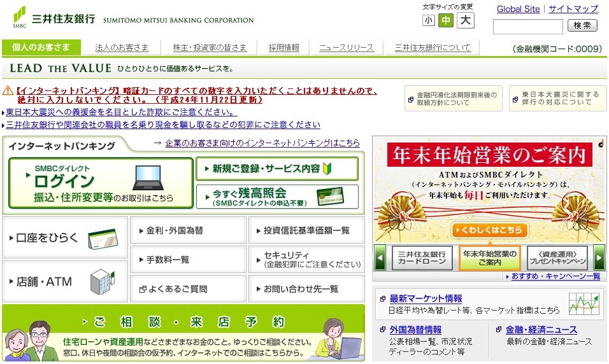
Task: Show next carousel slide with right arrow
Action: pos(599,257)
